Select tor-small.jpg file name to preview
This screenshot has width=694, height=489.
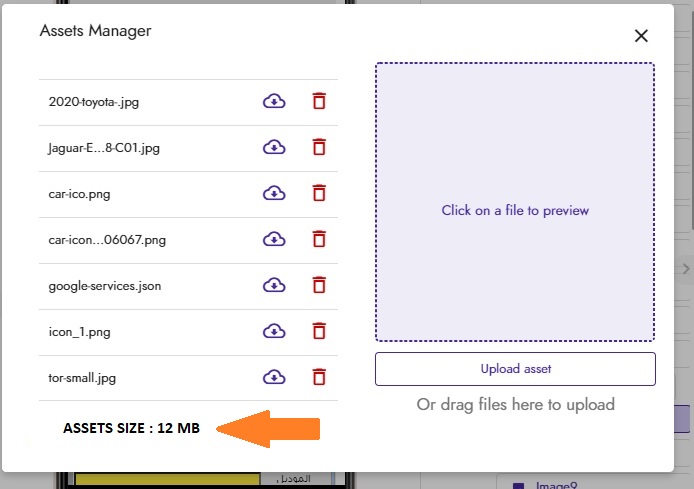tap(82, 378)
